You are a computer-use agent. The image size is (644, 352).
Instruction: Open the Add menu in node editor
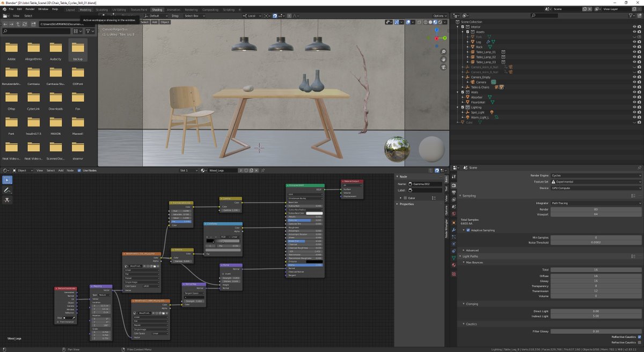60,170
